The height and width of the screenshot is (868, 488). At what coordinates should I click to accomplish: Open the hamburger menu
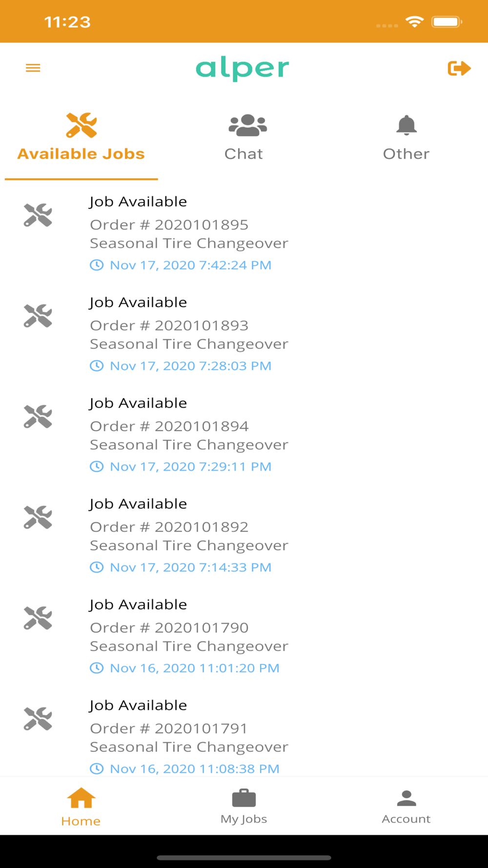(33, 68)
